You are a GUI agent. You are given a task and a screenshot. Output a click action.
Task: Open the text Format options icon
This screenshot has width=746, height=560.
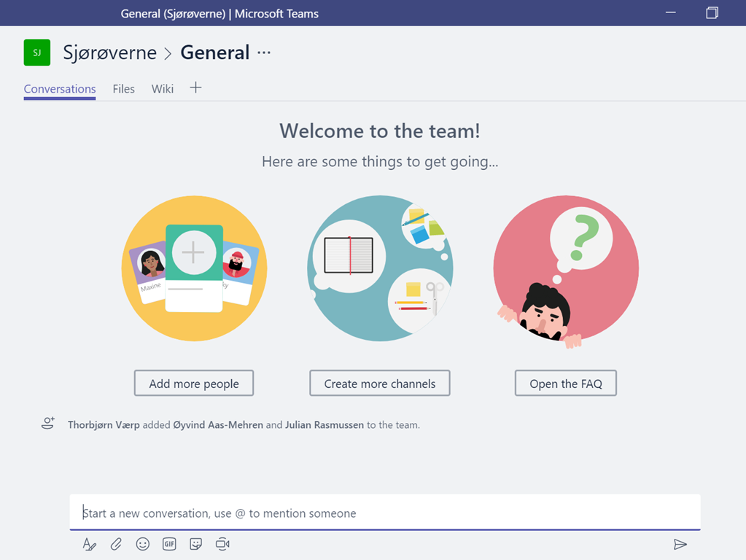pos(90,544)
